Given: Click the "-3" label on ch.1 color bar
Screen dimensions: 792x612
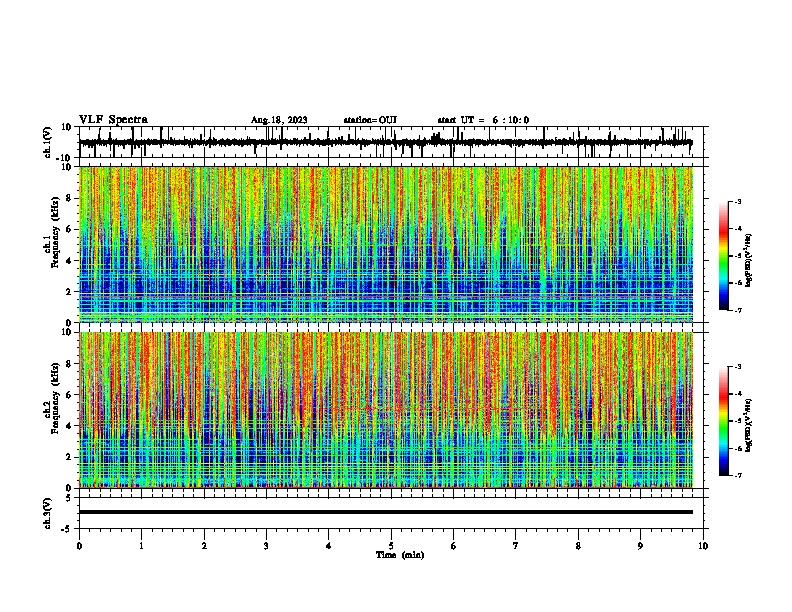Looking at the screenshot, I should point(738,201).
